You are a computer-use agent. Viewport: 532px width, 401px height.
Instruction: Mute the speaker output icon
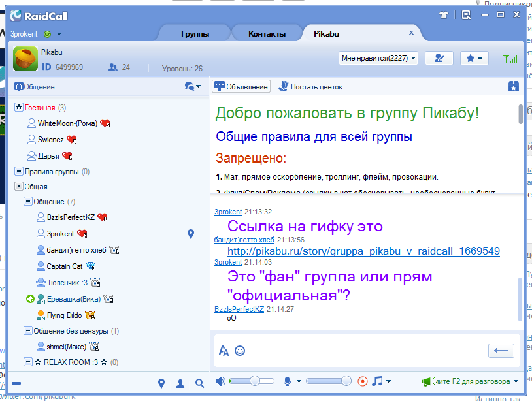[220, 381]
